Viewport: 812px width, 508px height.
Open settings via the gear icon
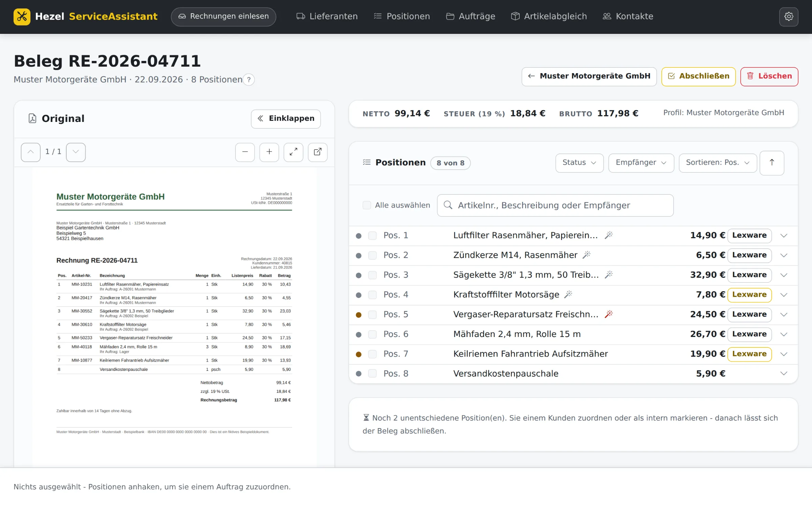click(x=789, y=16)
